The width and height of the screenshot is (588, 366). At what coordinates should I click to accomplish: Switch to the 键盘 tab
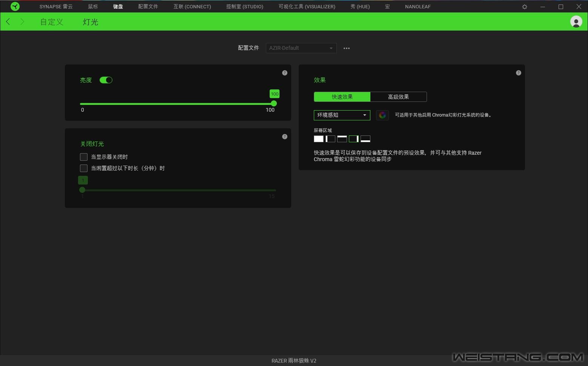118,7
